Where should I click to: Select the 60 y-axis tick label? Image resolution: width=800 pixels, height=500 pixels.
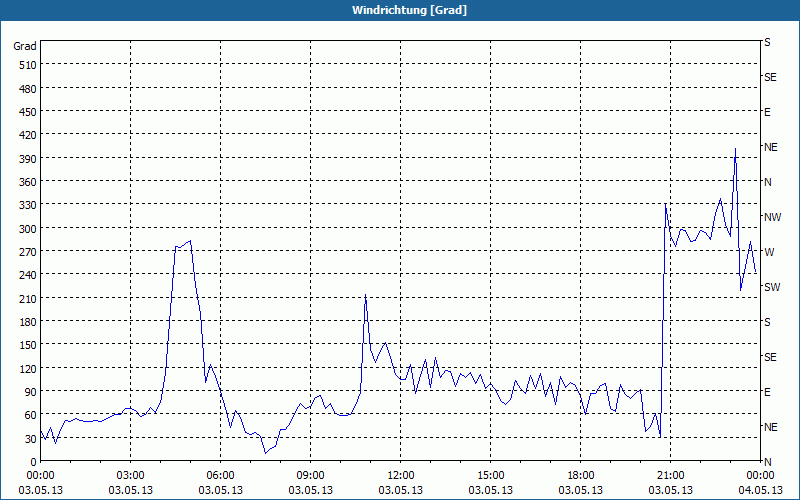coord(31,415)
